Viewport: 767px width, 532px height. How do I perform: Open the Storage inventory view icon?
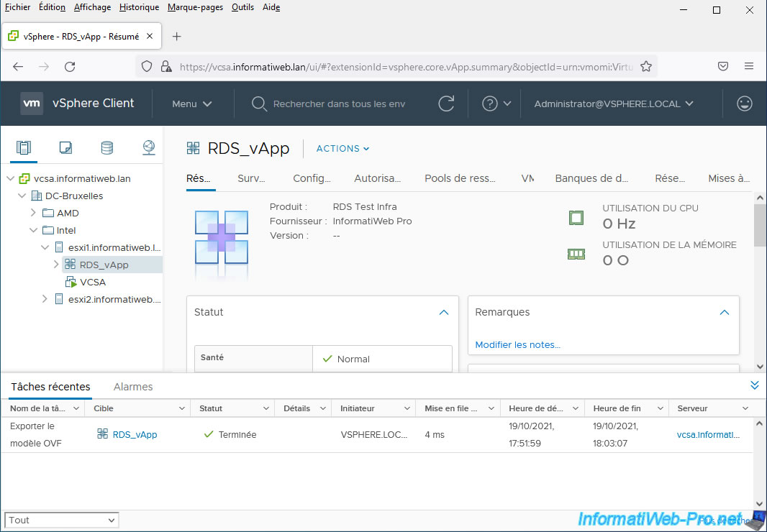click(107, 147)
